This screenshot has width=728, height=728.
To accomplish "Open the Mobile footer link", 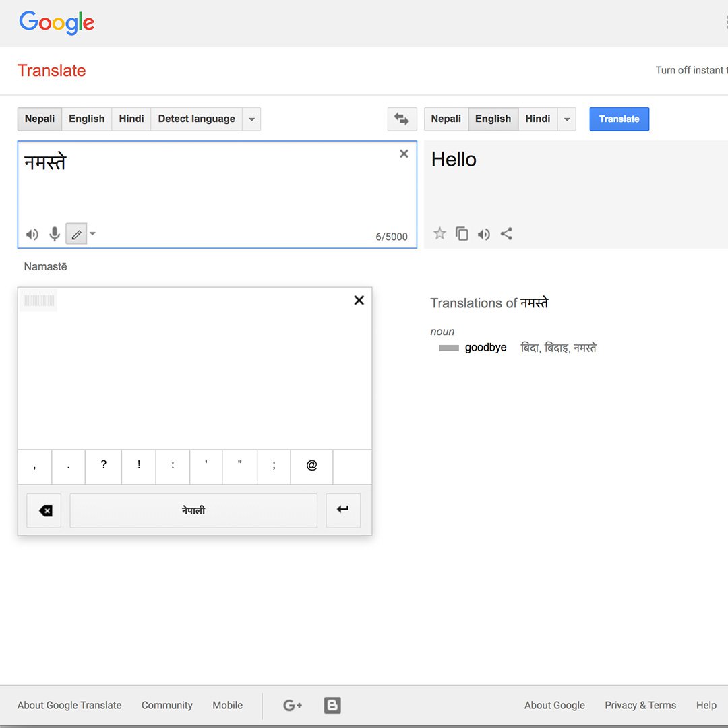I will (228, 705).
